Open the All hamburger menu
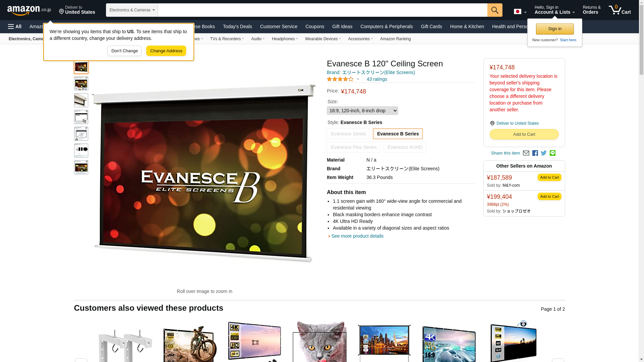644x362 pixels. click(x=15, y=26)
